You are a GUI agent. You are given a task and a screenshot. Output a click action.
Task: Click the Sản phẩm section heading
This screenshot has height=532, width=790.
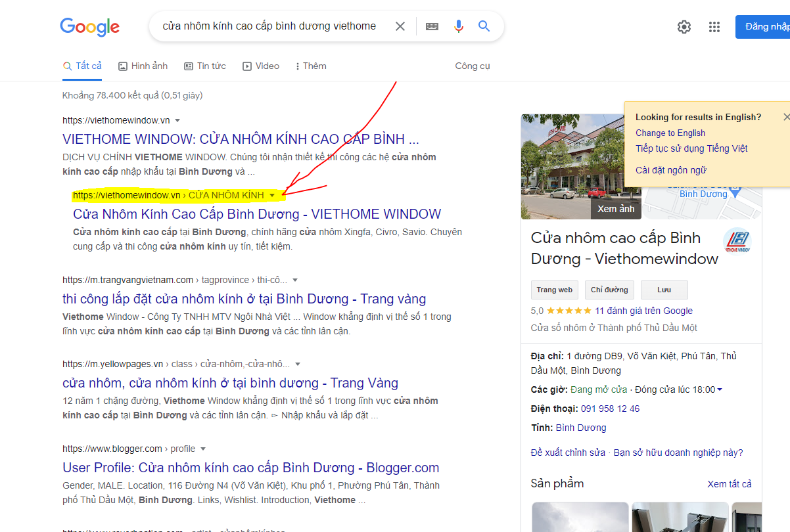tap(557, 483)
